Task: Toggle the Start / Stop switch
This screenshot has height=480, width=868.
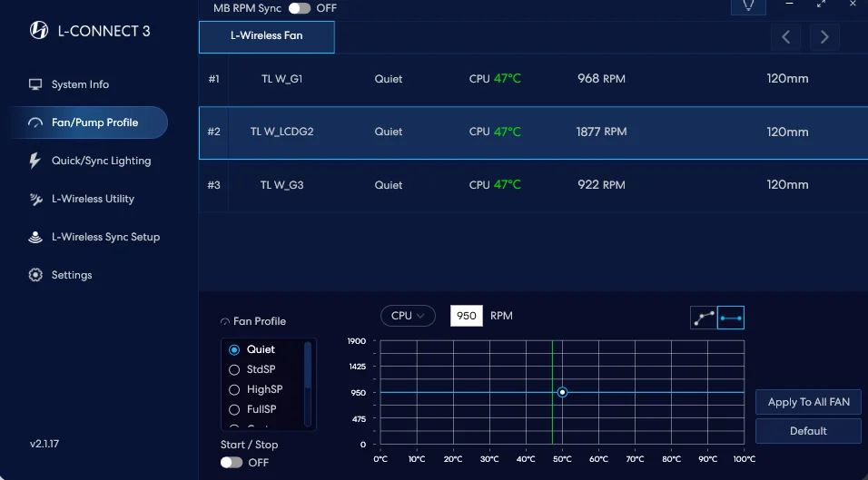Action: pos(232,462)
